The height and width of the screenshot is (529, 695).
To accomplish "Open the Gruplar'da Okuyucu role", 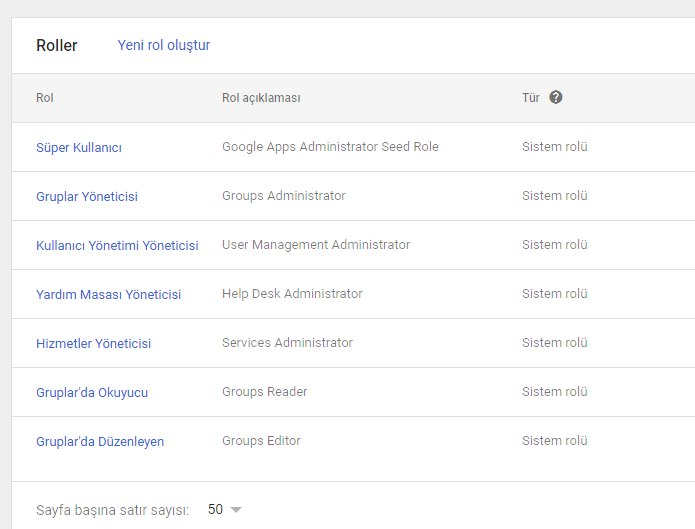I will coord(92,393).
